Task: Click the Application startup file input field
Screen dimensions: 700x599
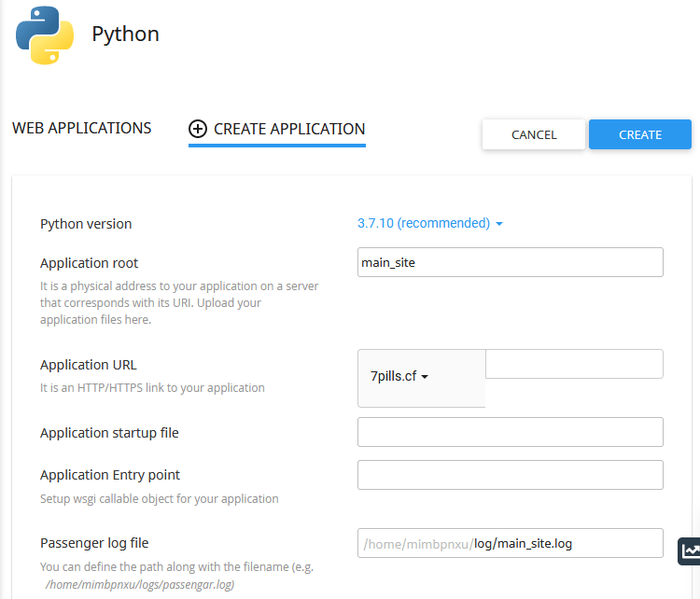Action: tap(511, 432)
